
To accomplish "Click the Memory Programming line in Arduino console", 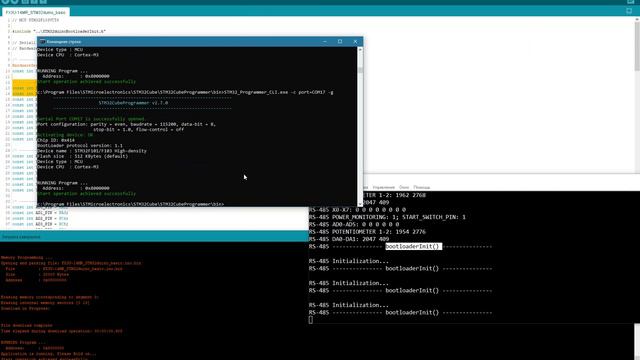I will point(27,258).
